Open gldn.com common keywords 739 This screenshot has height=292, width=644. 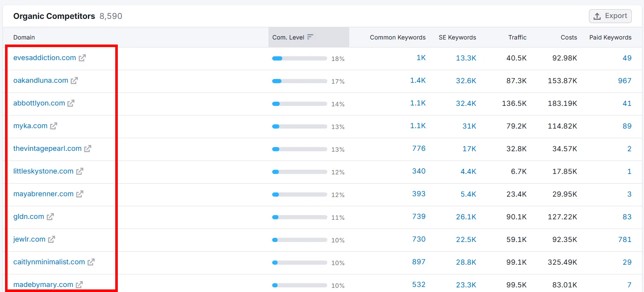tap(419, 216)
